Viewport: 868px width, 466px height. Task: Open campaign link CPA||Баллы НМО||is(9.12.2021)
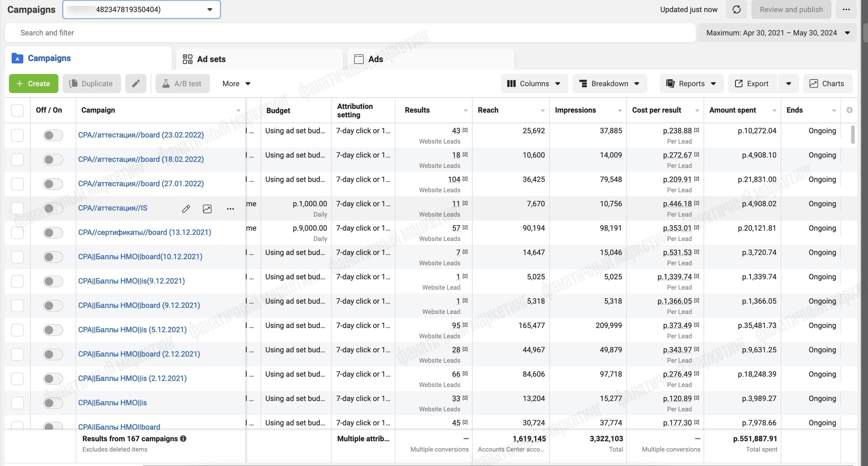pos(132,281)
